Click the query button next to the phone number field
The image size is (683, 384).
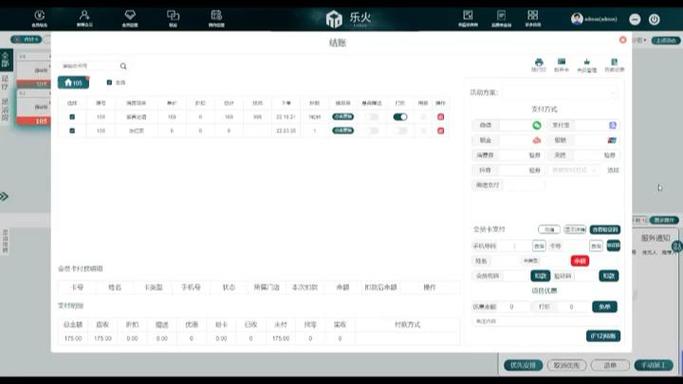pyautogui.click(x=539, y=246)
